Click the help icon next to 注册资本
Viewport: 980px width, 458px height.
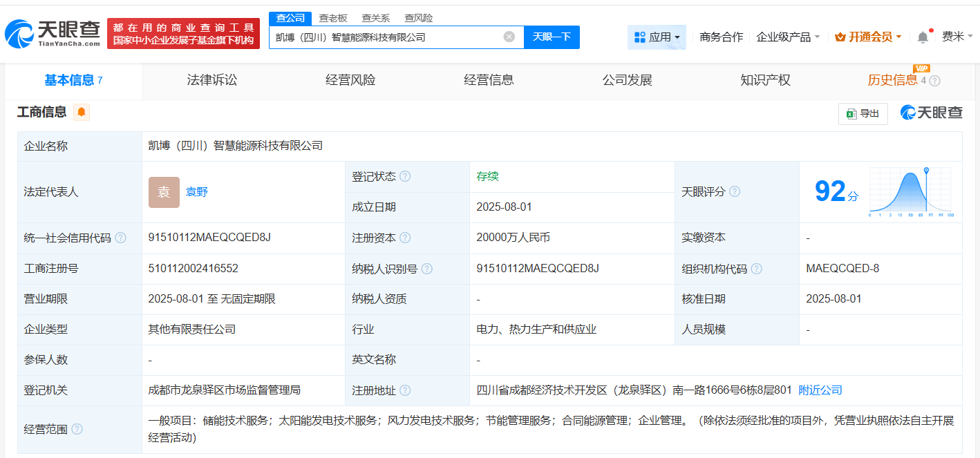coord(405,238)
